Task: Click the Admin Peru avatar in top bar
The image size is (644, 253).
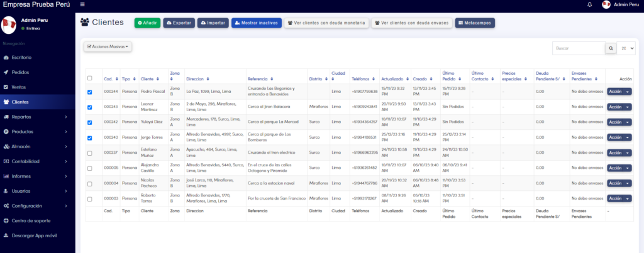Action: click(606, 4)
